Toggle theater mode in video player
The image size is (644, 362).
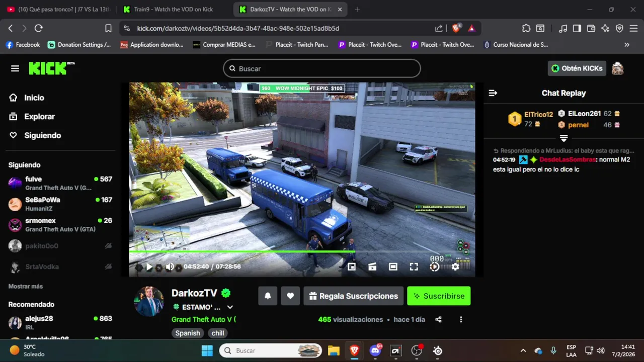click(x=393, y=267)
